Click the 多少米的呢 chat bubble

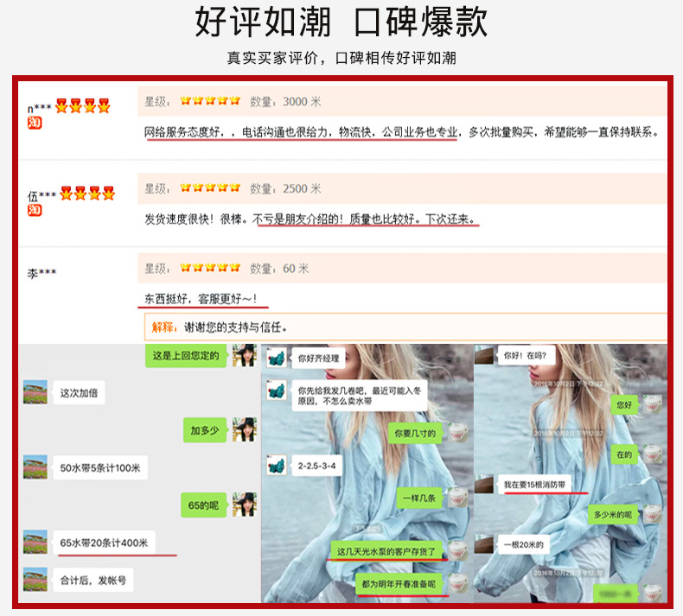pyautogui.click(x=612, y=515)
